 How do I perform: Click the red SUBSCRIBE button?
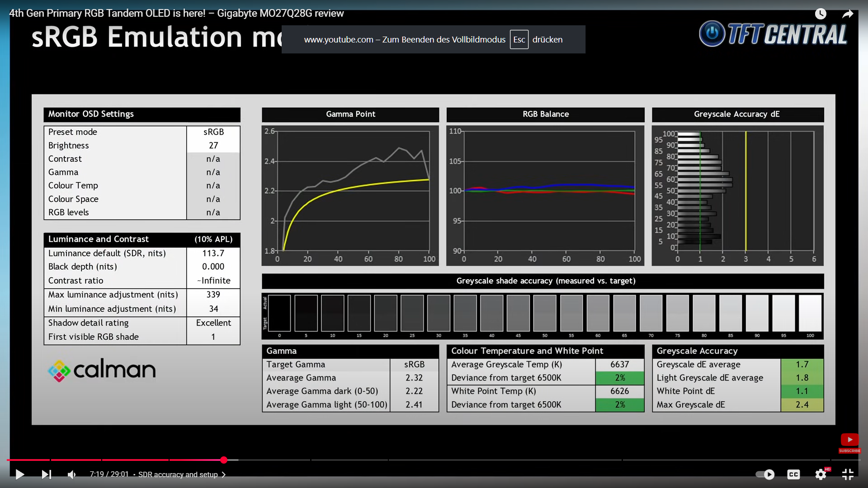(x=849, y=450)
